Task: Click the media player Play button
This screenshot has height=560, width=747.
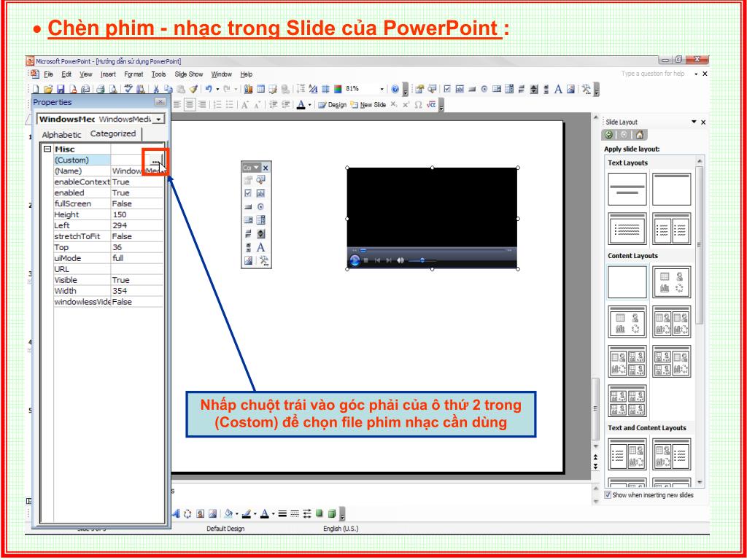Action: coord(355,260)
